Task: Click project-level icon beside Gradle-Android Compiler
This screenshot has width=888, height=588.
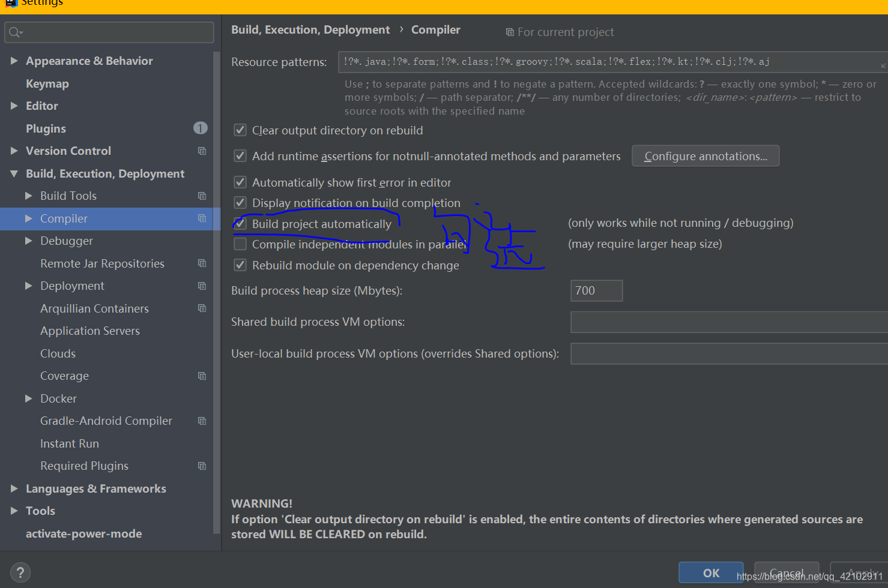Action: [202, 421]
